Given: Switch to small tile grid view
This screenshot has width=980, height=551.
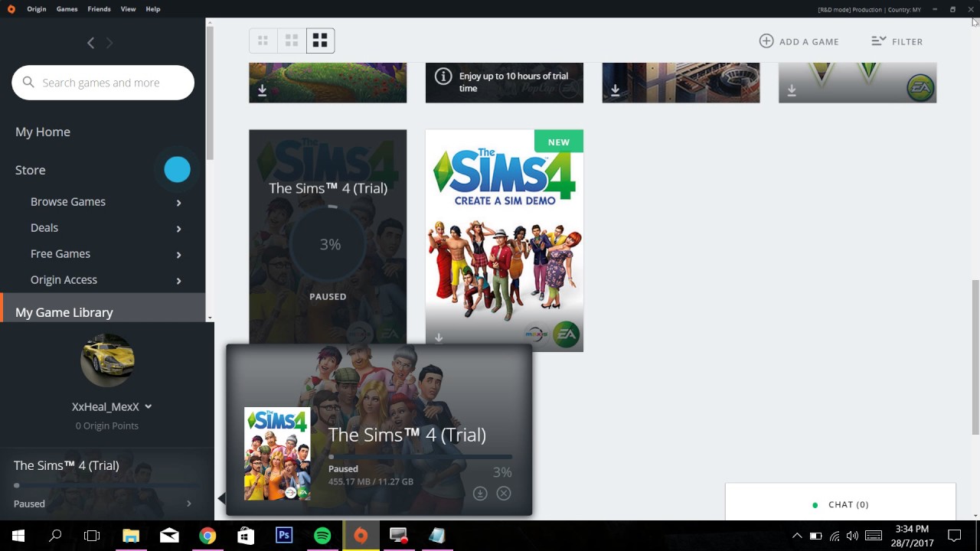Looking at the screenshot, I should [x=263, y=41].
